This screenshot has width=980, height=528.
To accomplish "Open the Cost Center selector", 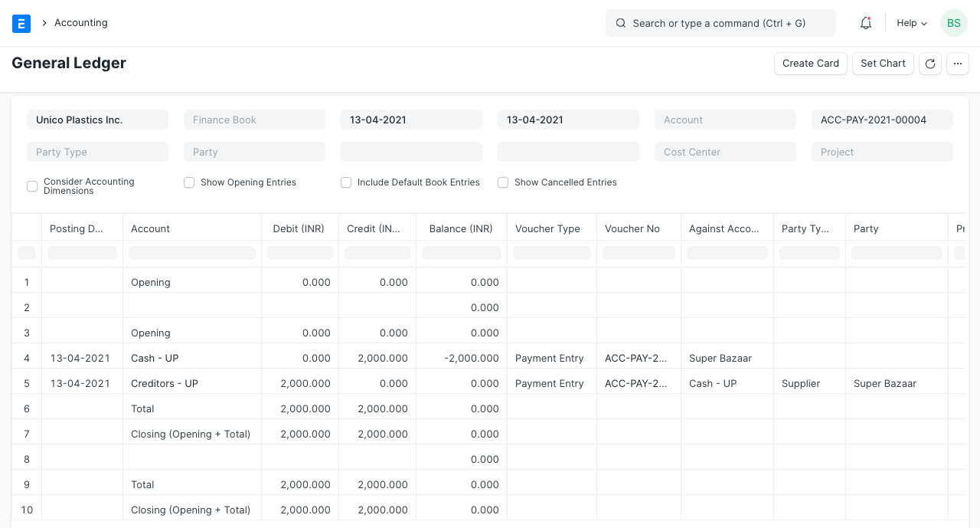I will click(724, 152).
